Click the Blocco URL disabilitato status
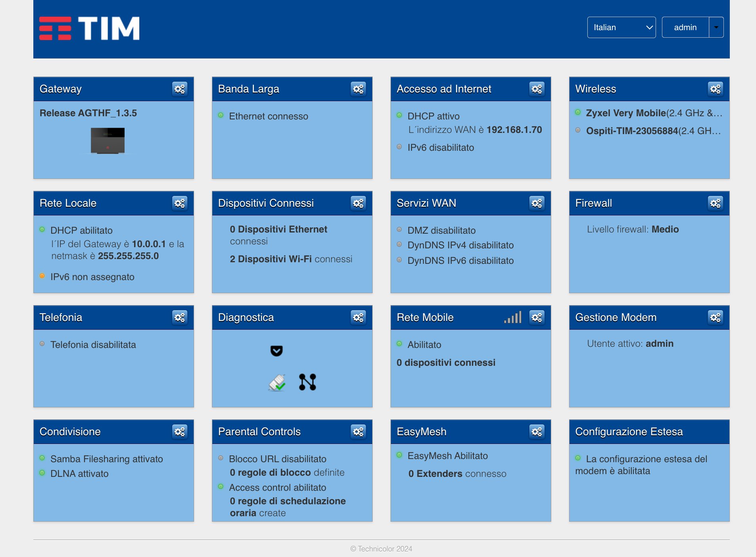The height and width of the screenshot is (557, 756). point(278,459)
